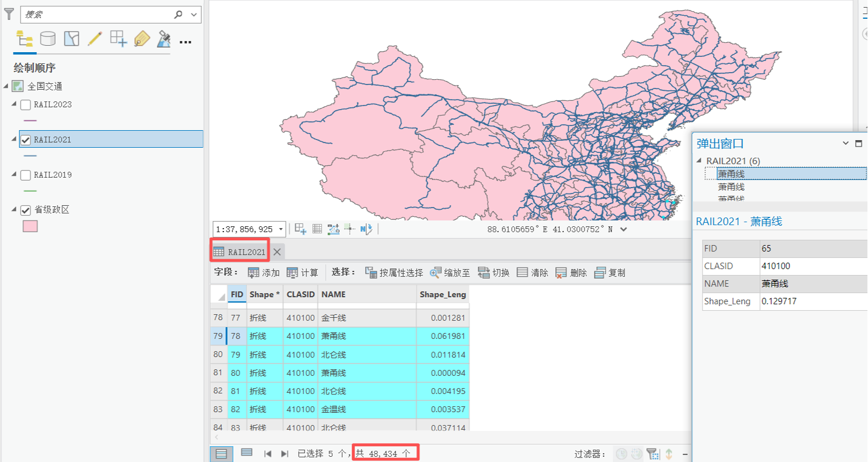Collapse the RAIL2019 layer legend

click(x=15, y=174)
